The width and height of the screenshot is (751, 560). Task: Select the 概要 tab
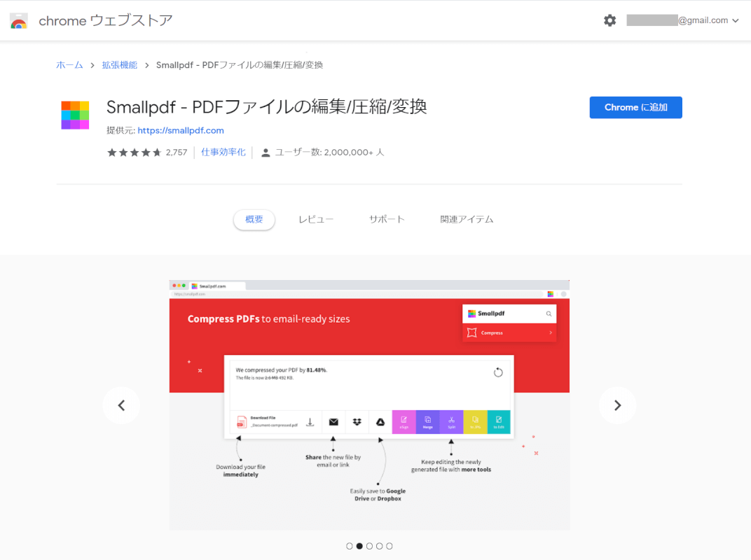[254, 219]
